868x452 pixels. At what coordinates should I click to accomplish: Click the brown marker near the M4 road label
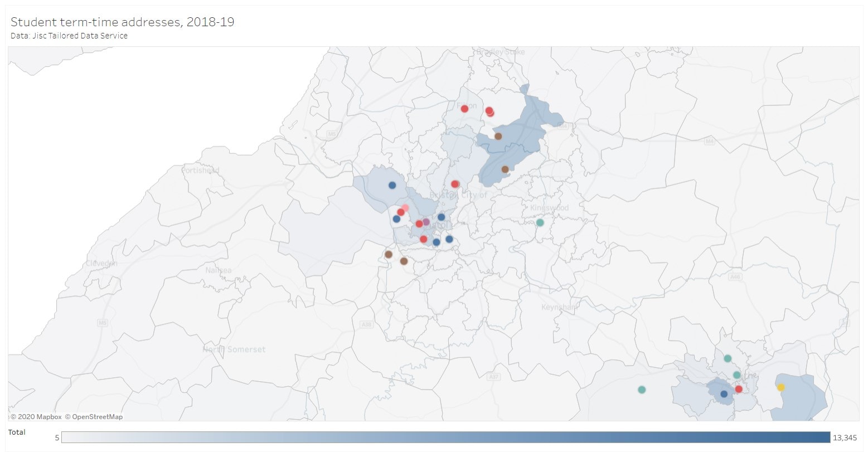(x=499, y=135)
